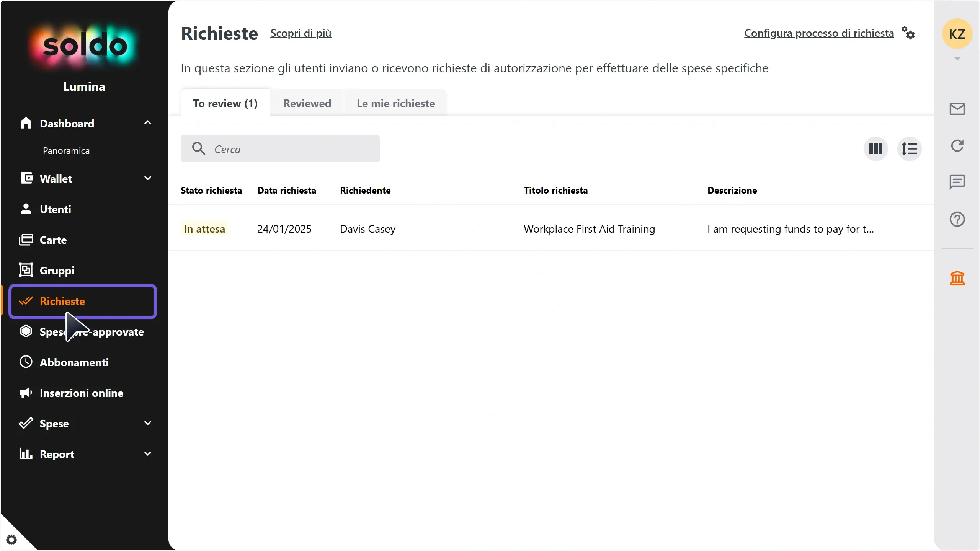The height and width of the screenshot is (551, 980).
Task: Sort by Data richiesta column header
Action: 287,191
